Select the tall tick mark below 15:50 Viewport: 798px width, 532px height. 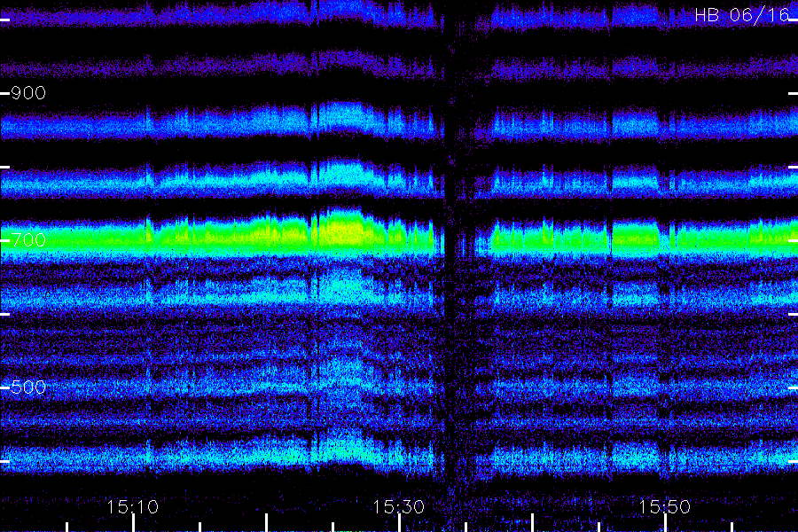click(x=665, y=523)
